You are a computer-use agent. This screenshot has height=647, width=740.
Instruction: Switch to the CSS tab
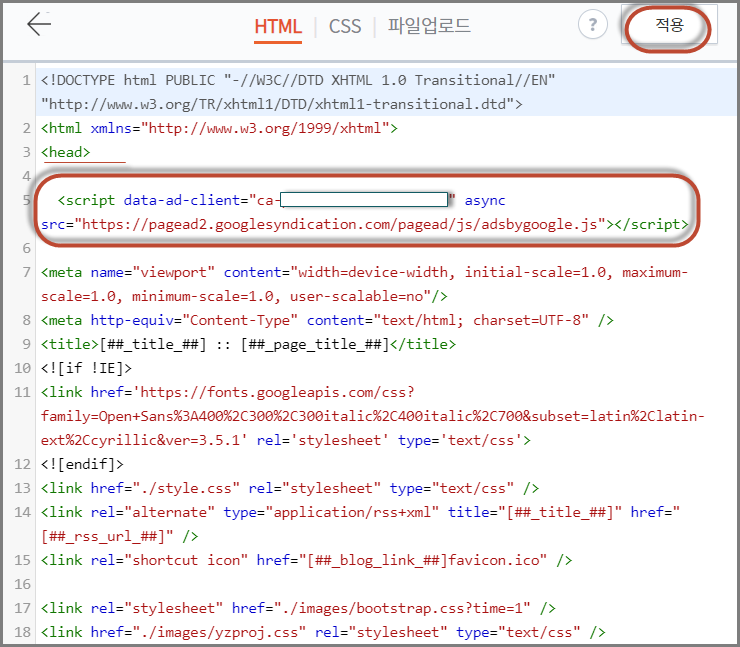345,26
